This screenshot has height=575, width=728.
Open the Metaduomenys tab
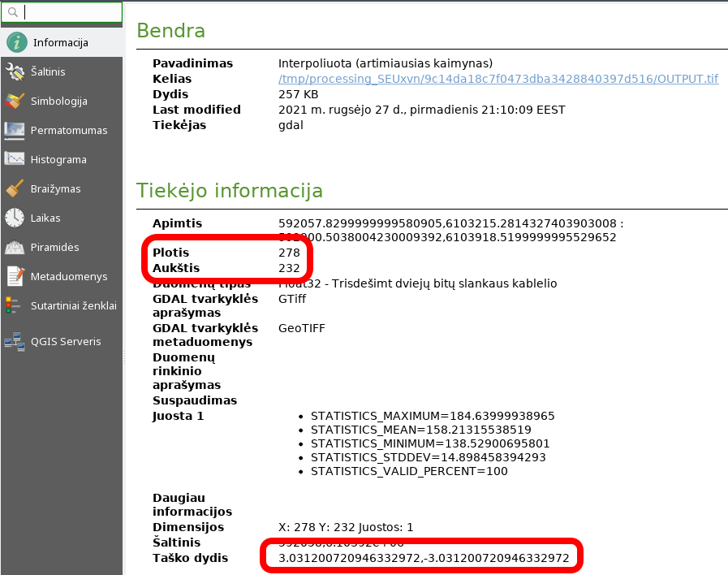(x=62, y=276)
